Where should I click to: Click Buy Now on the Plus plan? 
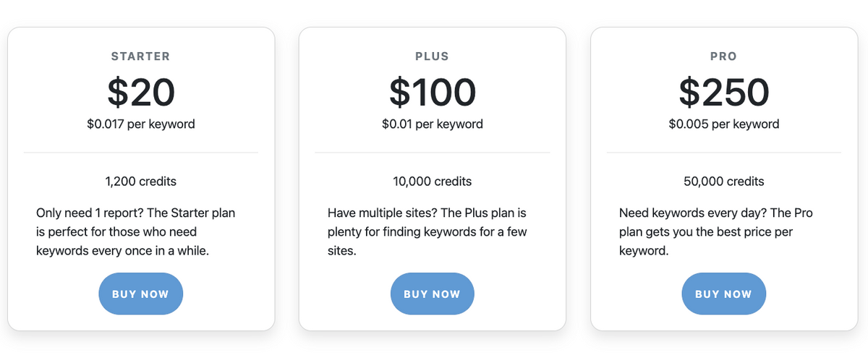tap(432, 294)
